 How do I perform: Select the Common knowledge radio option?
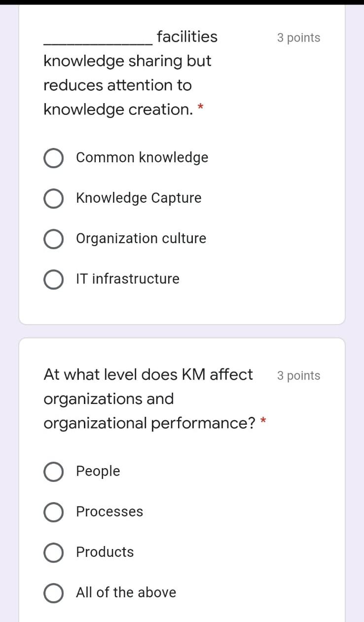[53, 158]
